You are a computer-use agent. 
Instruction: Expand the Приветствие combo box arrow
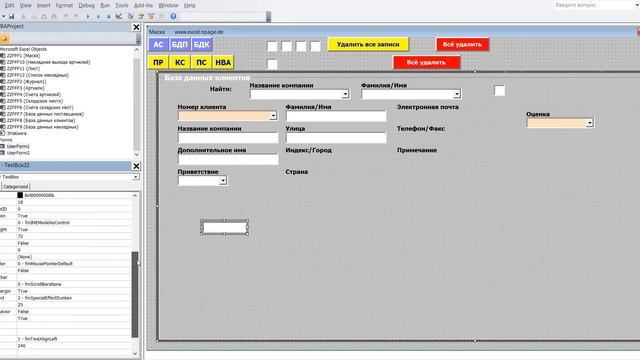(x=223, y=180)
